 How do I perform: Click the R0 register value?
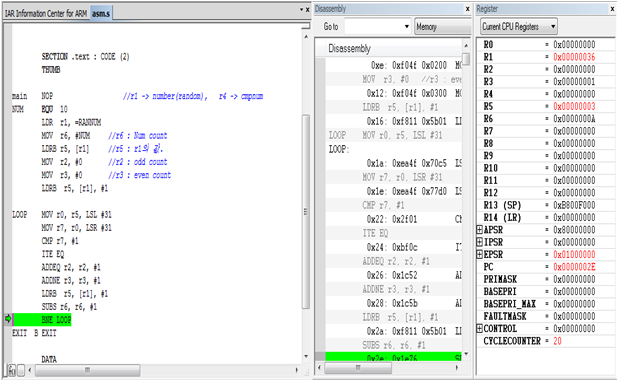pyautogui.click(x=574, y=45)
